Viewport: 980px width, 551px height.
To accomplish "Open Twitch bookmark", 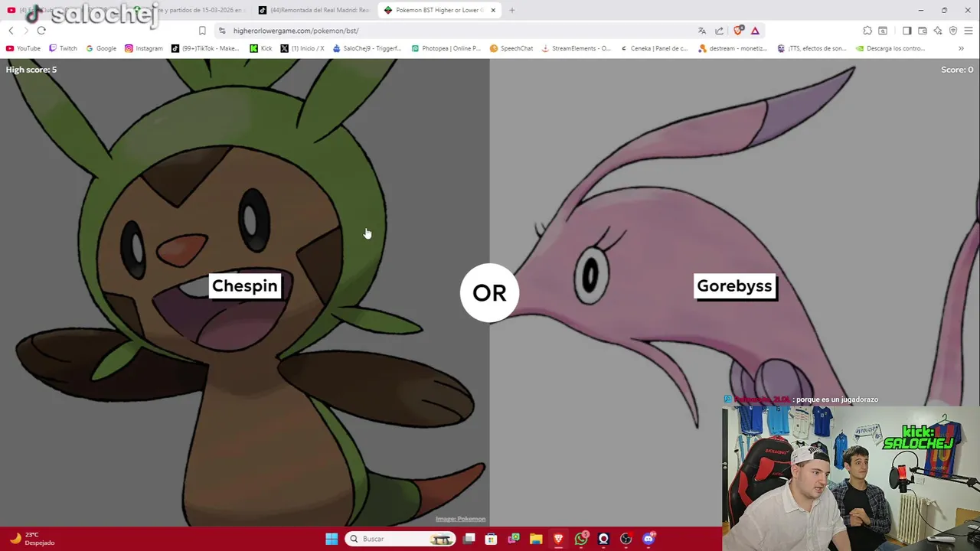I will [x=63, y=48].
